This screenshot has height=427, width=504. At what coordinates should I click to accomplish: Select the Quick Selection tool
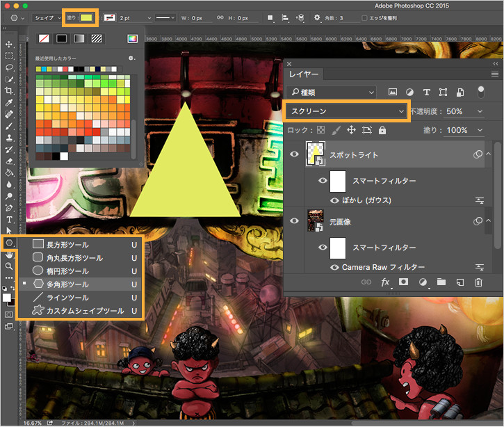coord(9,79)
